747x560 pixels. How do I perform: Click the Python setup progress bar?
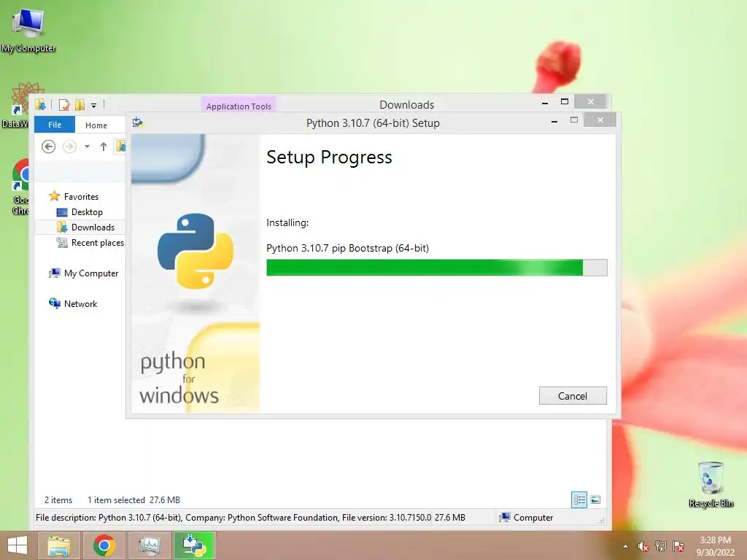(436, 268)
